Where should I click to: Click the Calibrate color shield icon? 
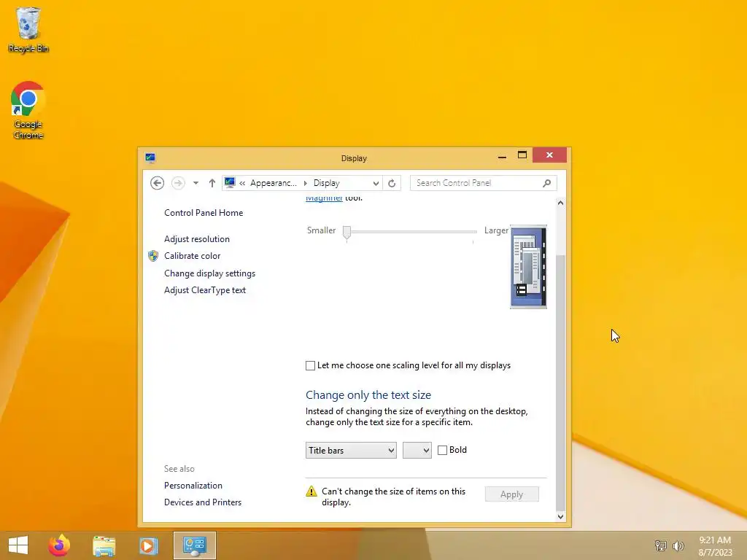pyautogui.click(x=153, y=256)
